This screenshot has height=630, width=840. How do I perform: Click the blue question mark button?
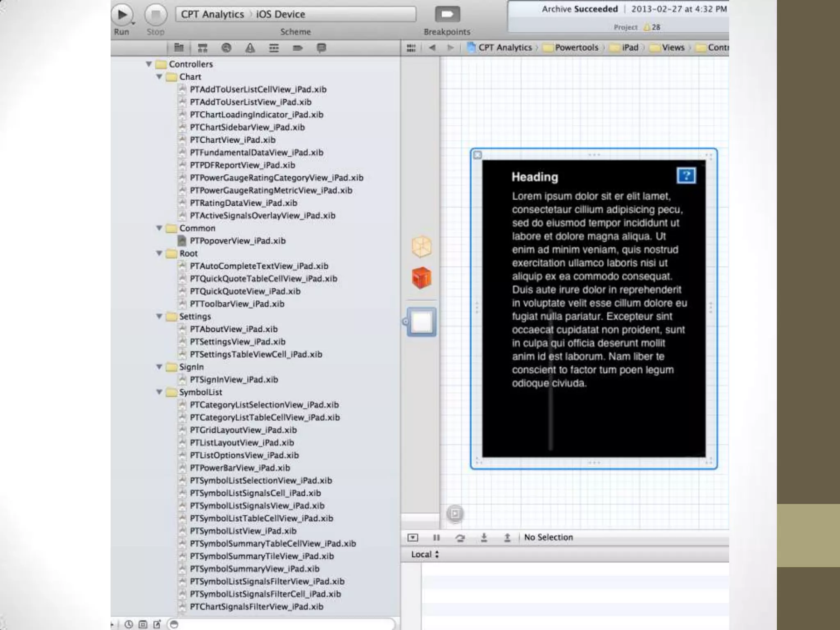pos(686,176)
